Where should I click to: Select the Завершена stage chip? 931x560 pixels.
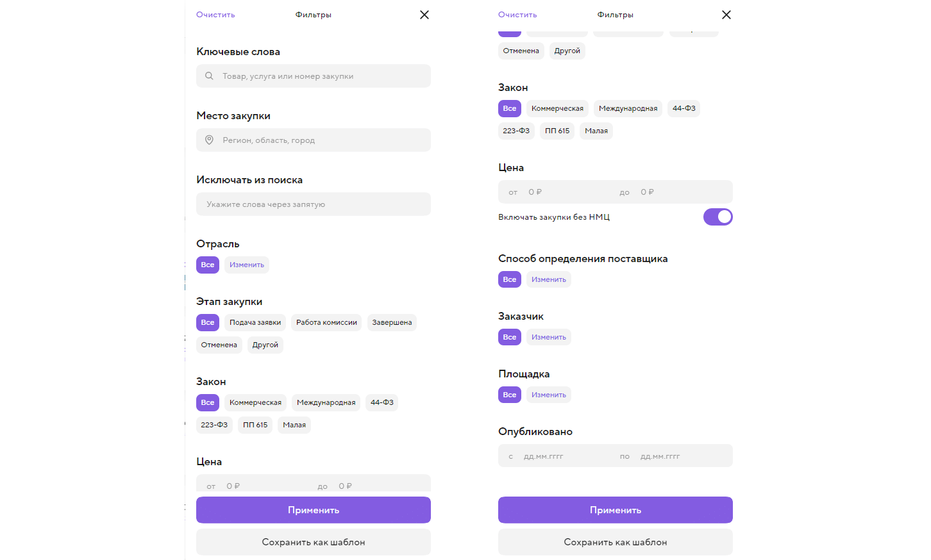click(392, 323)
